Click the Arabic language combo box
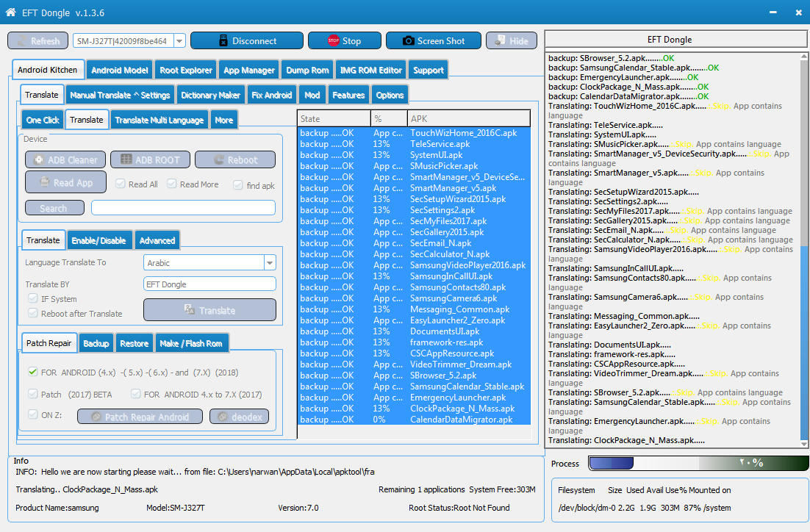 point(209,263)
